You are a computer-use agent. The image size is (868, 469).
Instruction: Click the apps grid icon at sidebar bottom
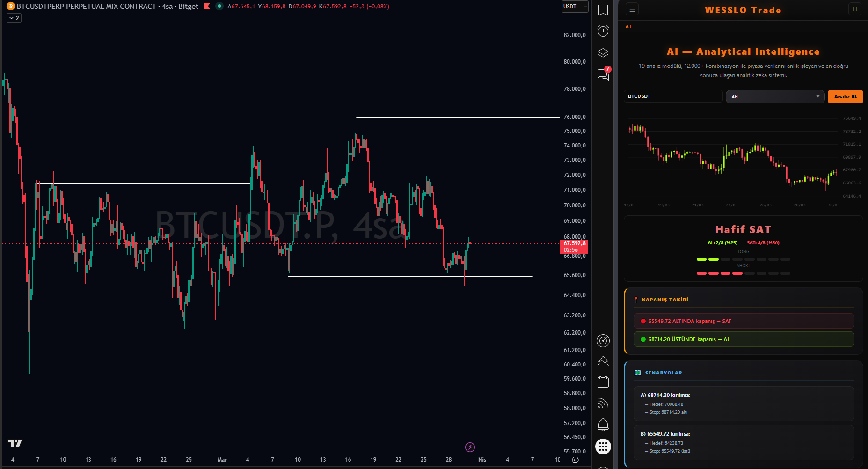click(x=603, y=446)
